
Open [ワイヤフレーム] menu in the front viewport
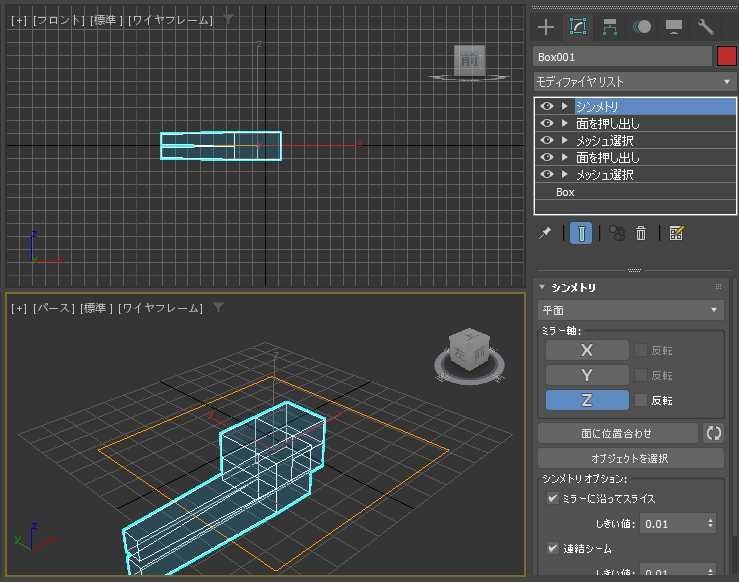(x=170, y=20)
